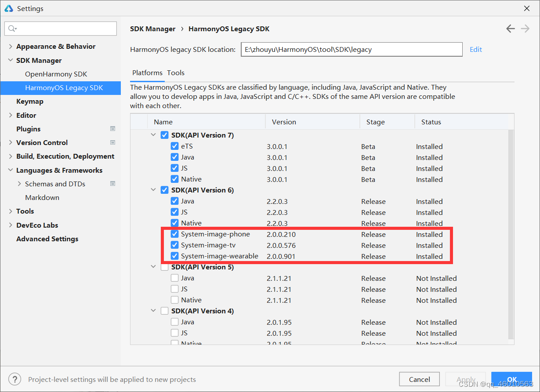Screen dimensions: 540x392
Task: Uncheck System-image-phone checkbox
Action: pos(174,234)
